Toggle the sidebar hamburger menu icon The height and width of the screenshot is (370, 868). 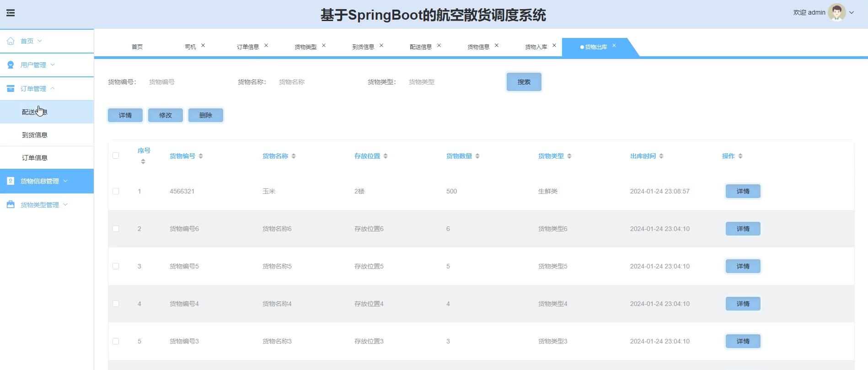11,13
